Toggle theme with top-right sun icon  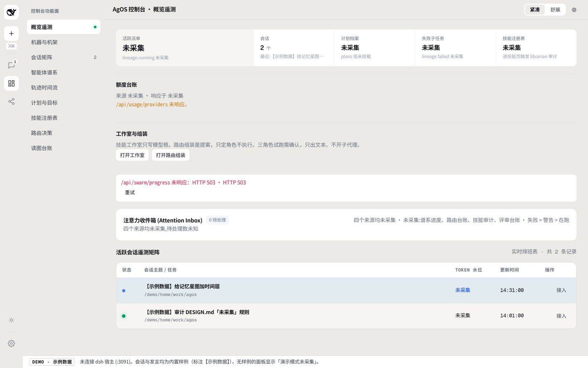[574, 10]
